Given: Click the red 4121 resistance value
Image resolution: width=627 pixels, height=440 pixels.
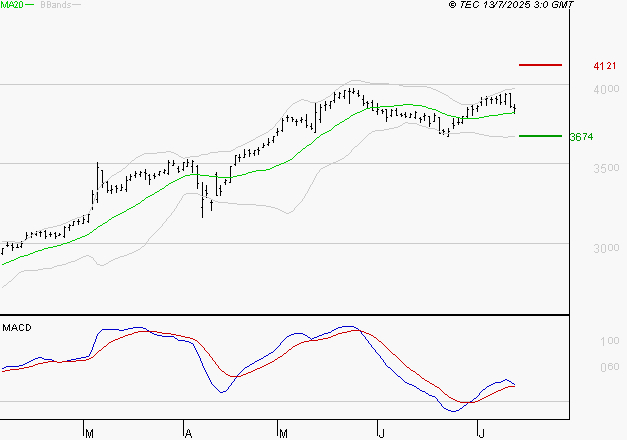Looking at the screenshot, I should (605, 66).
